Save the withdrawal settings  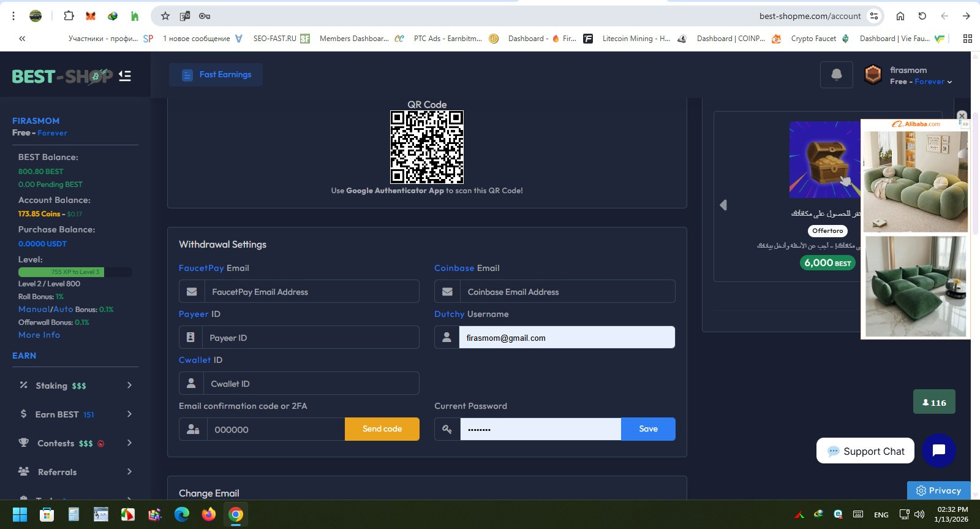(x=648, y=429)
